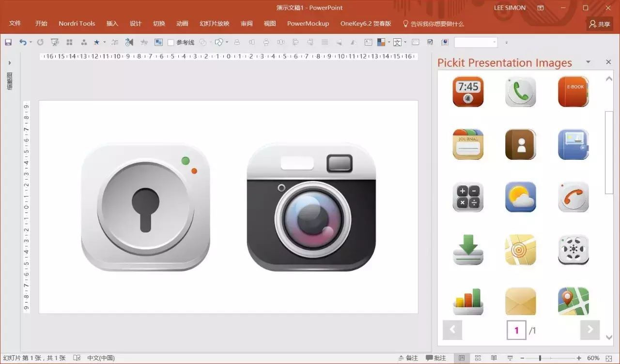The height and width of the screenshot is (364, 620).
Task: Toggle the 参考线 guides checkbox
Action: [x=171, y=43]
